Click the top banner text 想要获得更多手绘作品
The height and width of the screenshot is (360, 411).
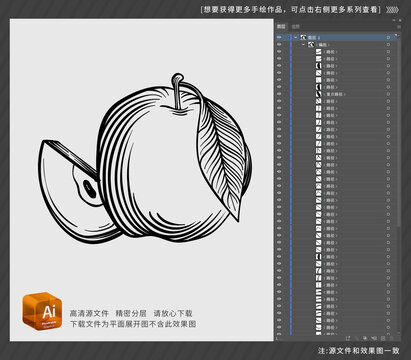click(243, 9)
